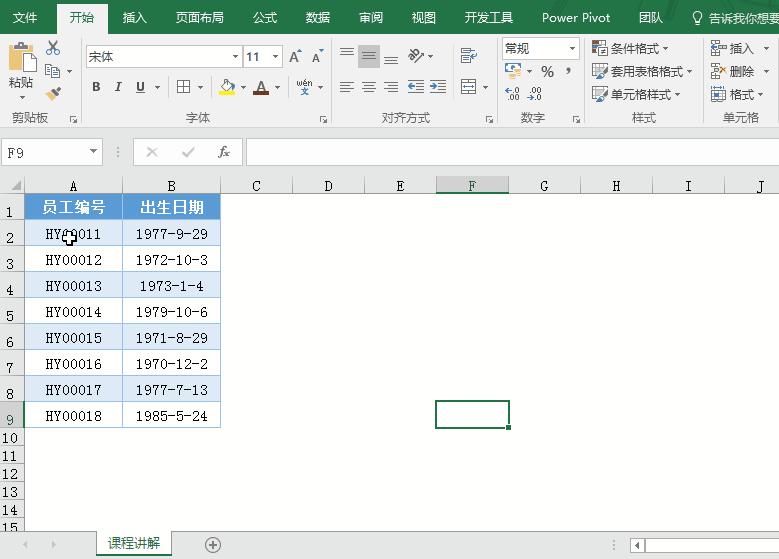Select top vertical align icon

tap(347, 53)
